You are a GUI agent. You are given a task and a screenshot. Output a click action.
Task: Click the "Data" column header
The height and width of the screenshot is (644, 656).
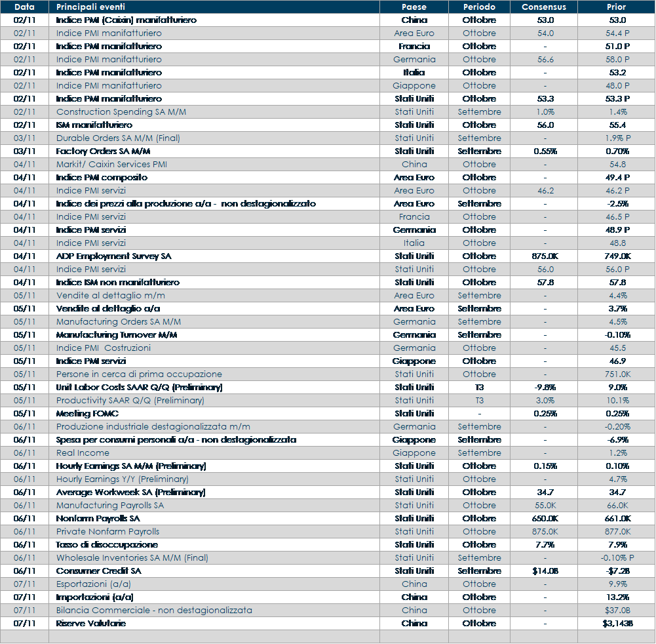(x=24, y=7)
